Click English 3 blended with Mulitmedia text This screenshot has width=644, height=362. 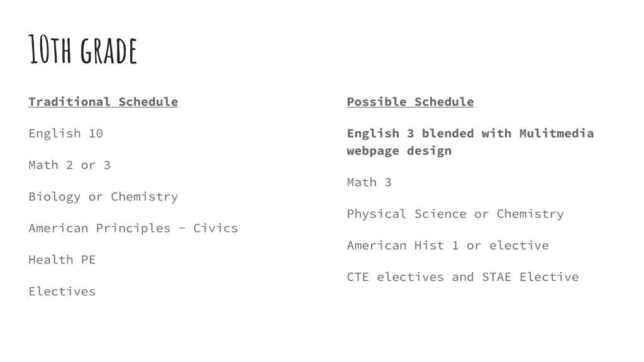point(470,133)
